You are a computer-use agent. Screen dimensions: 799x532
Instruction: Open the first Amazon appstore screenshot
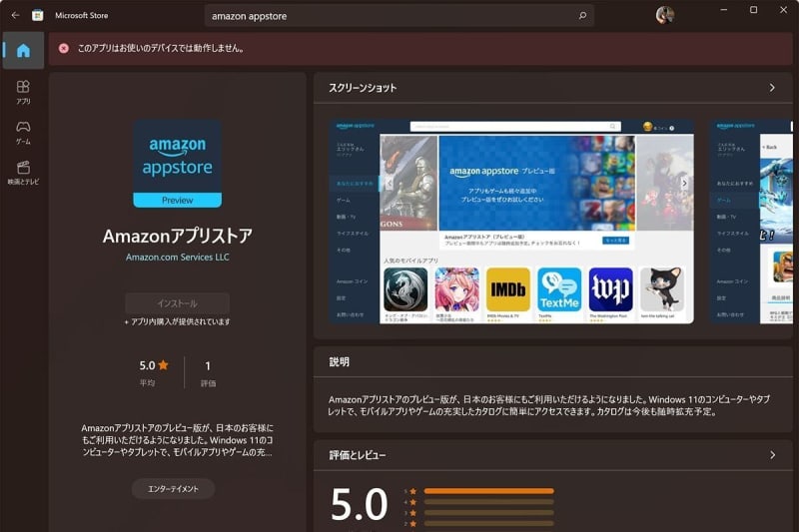point(512,222)
